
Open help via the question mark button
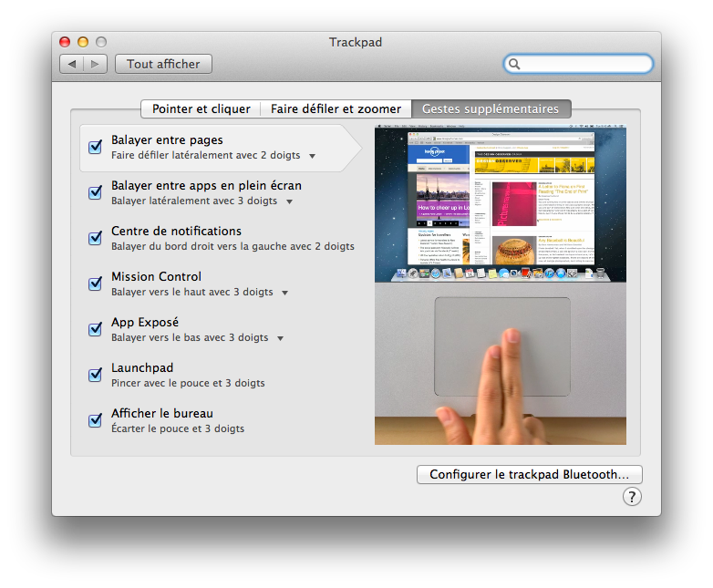632,497
